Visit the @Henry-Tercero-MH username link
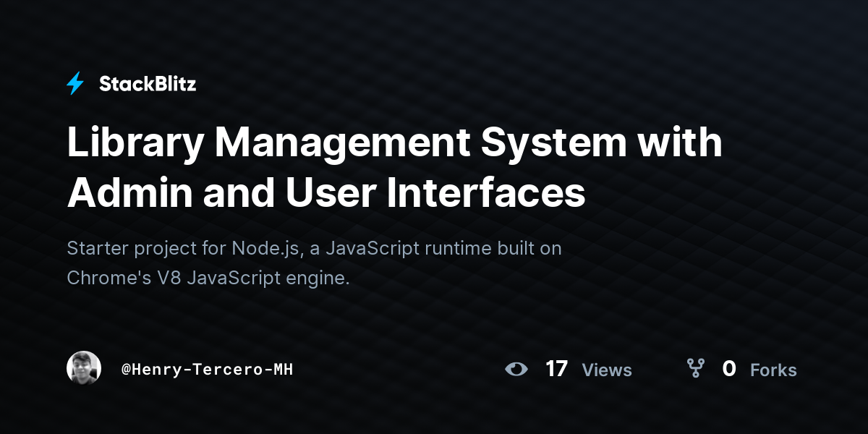The height and width of the screenshot is (434, 868). point(207,370)
